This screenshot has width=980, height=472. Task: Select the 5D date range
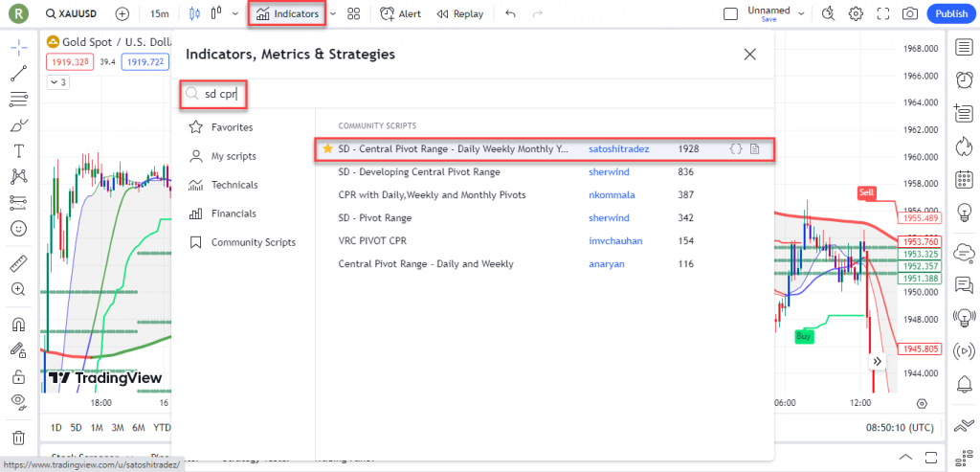(77, 428)
